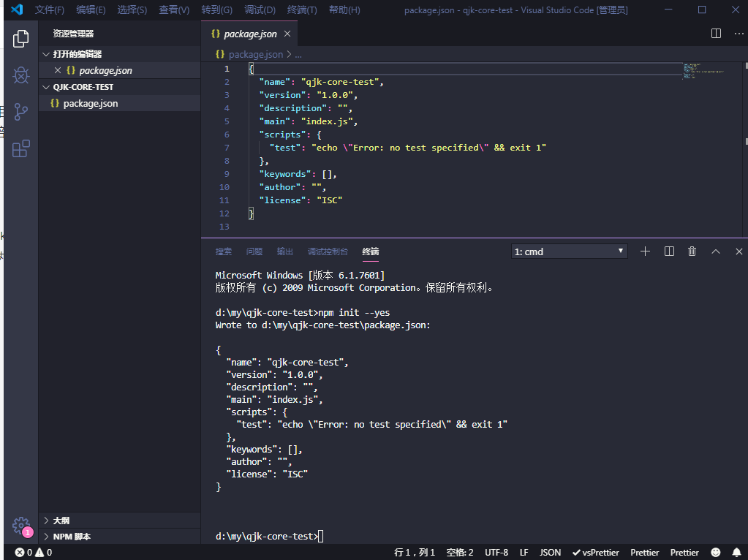The image size is (748, 560).
Task: Switch to the 调试控制台 panel tab
Action: point(328,251)
